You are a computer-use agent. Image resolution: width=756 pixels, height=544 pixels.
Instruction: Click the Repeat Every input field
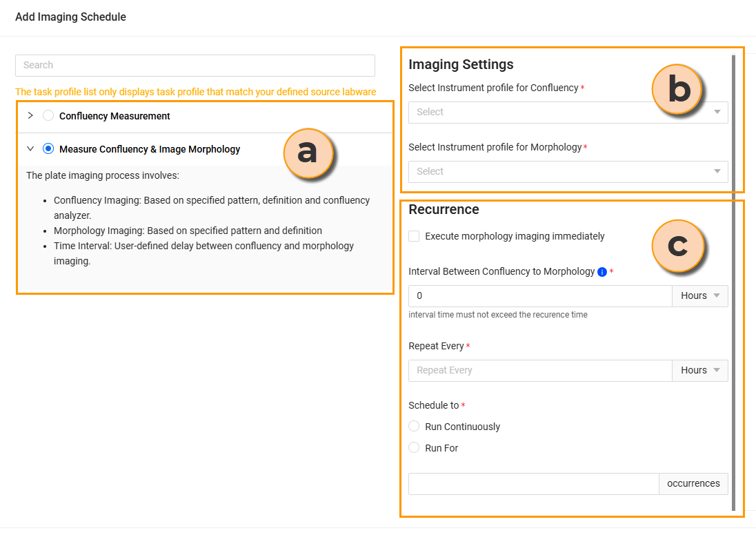(540, 370)
